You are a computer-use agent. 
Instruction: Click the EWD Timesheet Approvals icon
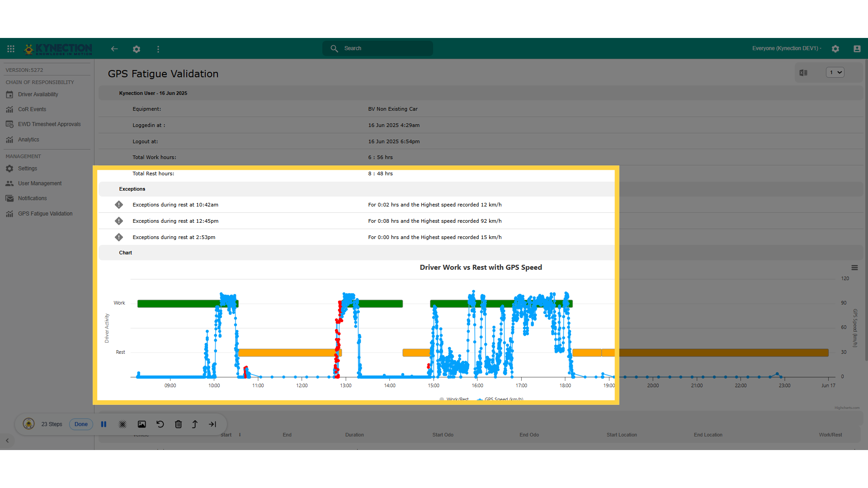point(9,124)
